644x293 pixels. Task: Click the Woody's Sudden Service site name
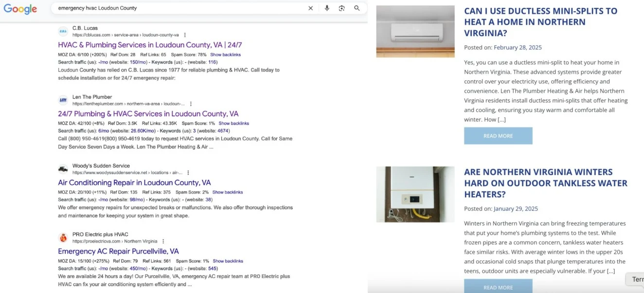(101, 166)
